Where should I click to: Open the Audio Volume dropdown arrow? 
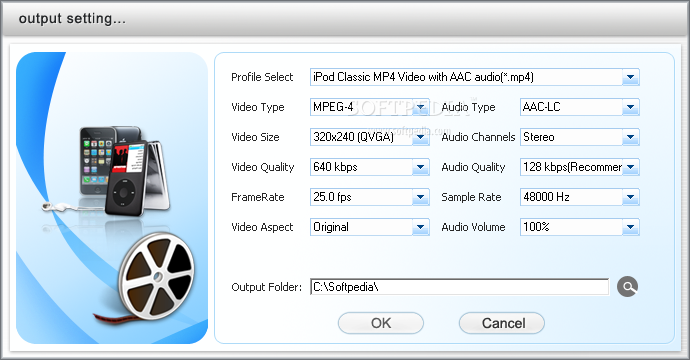coord(631,227)
